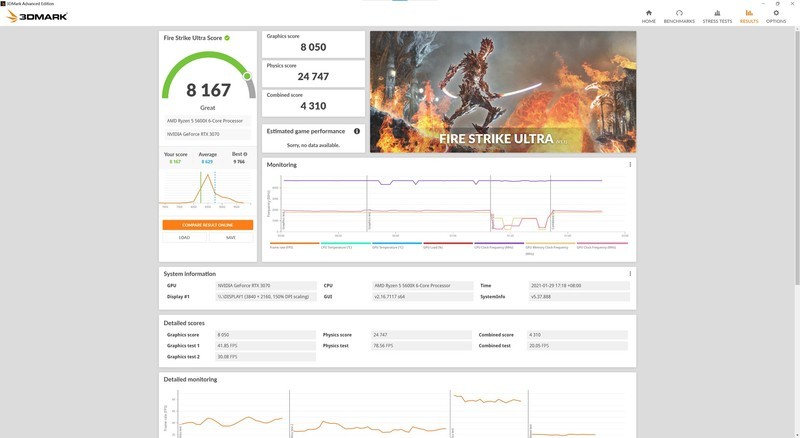Image resolution: width=800 pixels, height=438 pixels.
Task: Open the Monitoring panel three-dot menu
Action: [630, 164]
